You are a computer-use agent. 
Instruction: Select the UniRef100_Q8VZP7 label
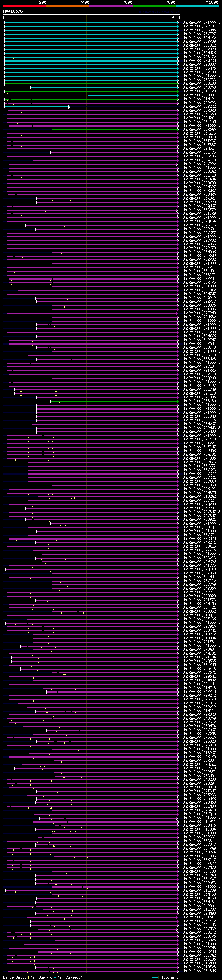[x=199, y=34]
